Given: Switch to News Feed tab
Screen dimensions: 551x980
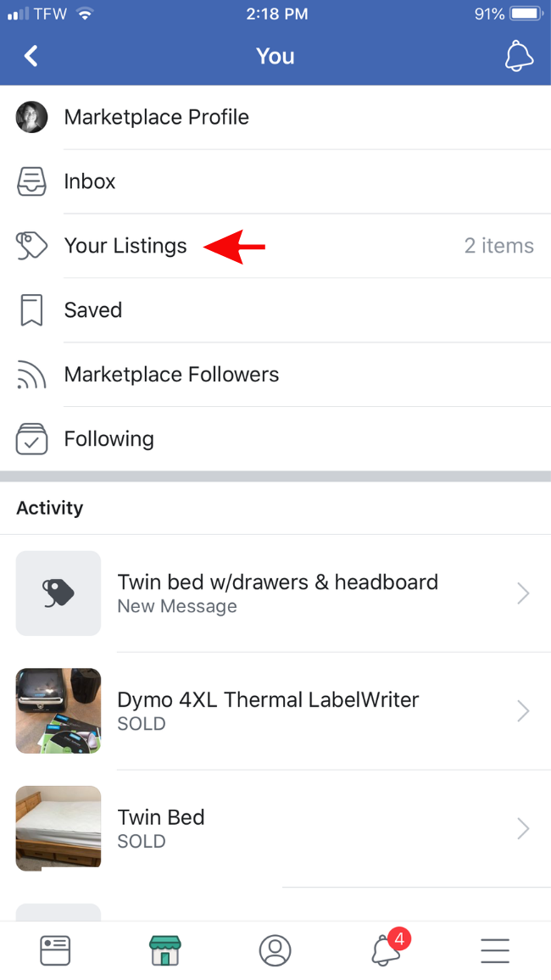Looking at the screenshot, I should click(x=55, y=950).
